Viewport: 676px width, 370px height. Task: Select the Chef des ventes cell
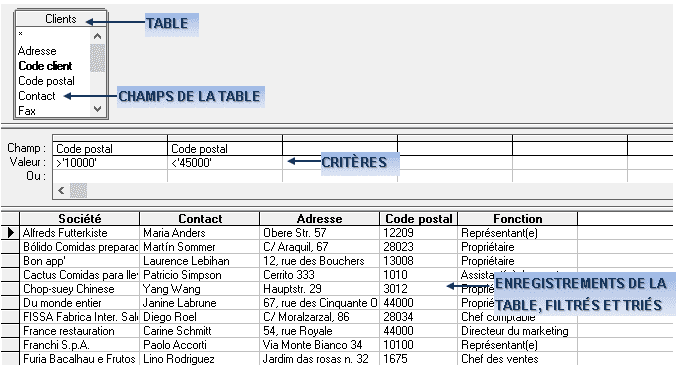(518, 359)
